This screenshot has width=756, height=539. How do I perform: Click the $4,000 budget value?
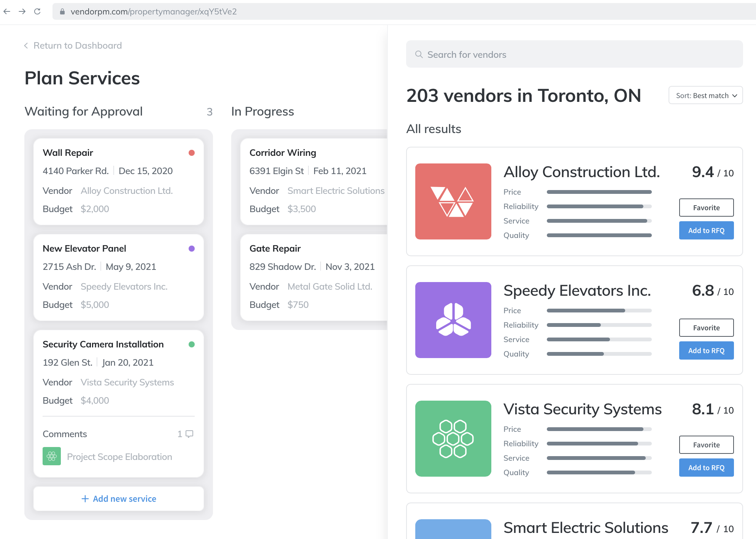click(95, 401)
